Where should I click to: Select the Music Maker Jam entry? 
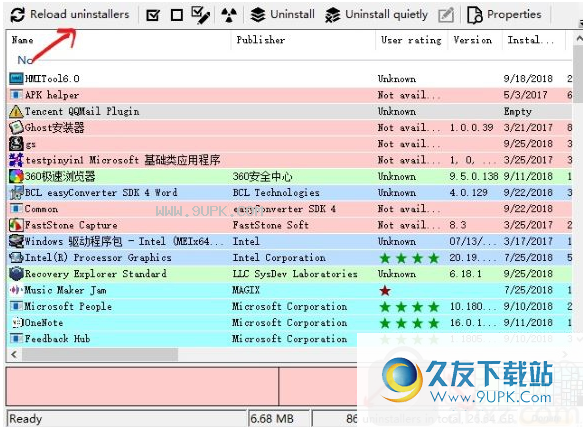pyautogui.click(x=289, y=290)
